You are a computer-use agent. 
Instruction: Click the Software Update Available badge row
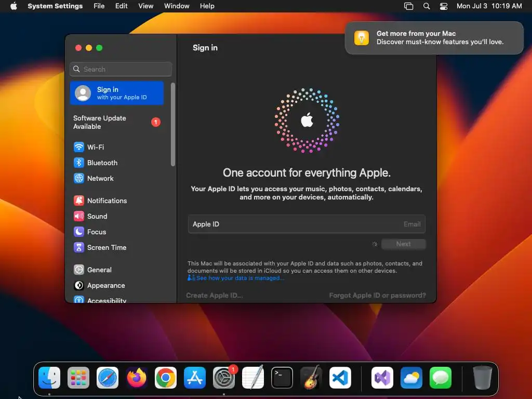click(117, 122)
